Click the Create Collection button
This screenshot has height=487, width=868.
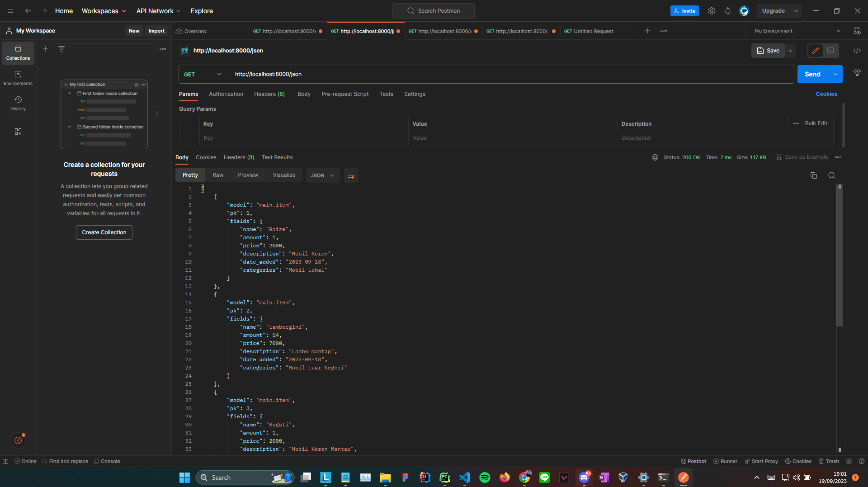point(104,232)
